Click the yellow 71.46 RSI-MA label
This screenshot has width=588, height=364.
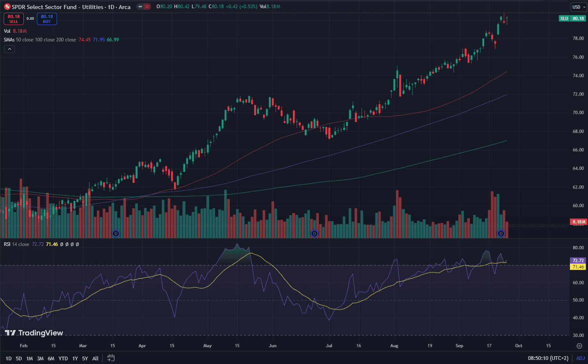578,267
